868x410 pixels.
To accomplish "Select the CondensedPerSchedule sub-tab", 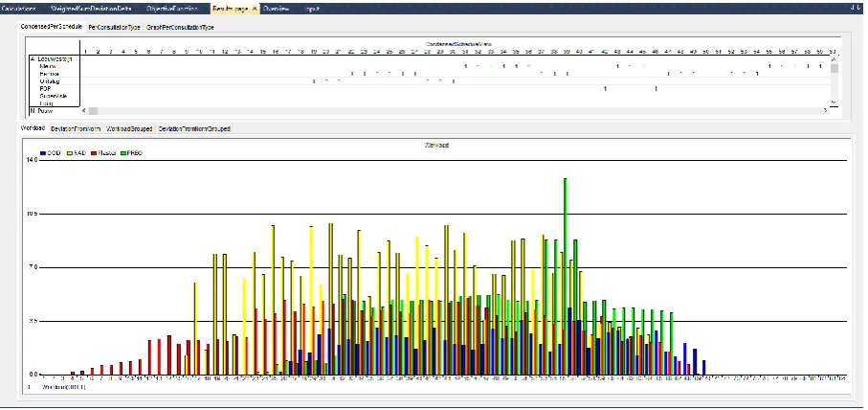I will 52,27.
